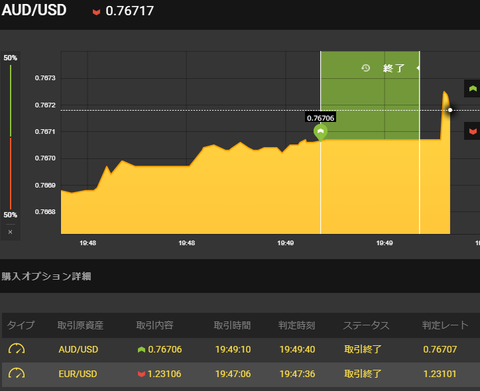The height and width of the screenshot is (391, 480).
Task: Click expiry time 19:47:36
Action: (297, 374)
